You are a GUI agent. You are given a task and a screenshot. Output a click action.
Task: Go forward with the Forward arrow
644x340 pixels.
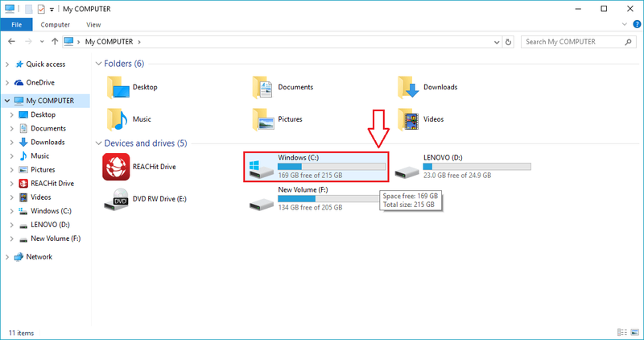coord(28,42)
